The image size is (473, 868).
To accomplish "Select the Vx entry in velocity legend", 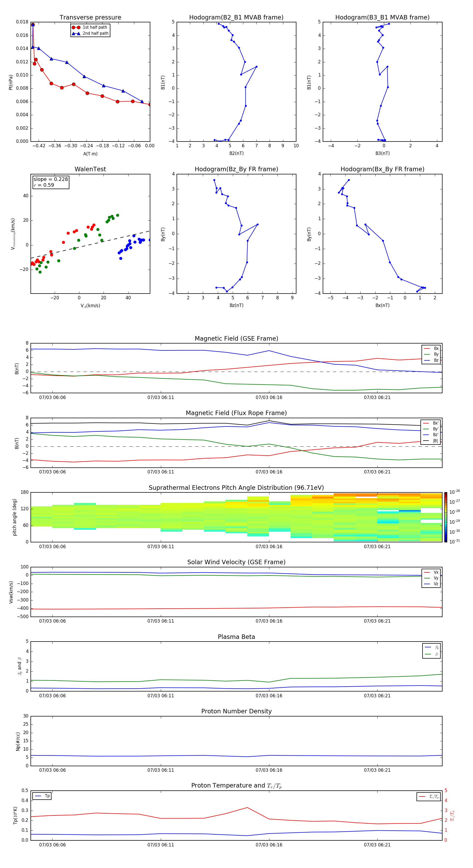I will (431, 572).
